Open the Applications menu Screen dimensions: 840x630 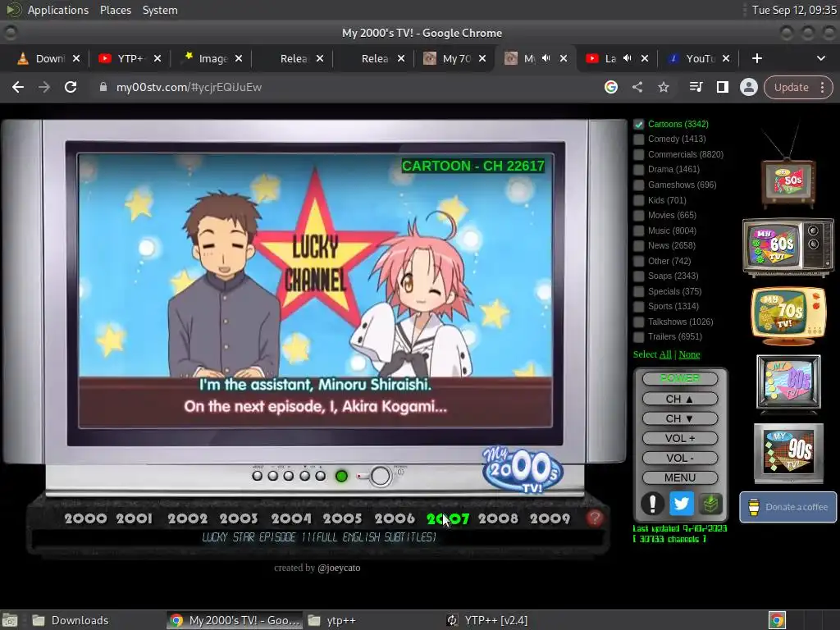[58, 10]
